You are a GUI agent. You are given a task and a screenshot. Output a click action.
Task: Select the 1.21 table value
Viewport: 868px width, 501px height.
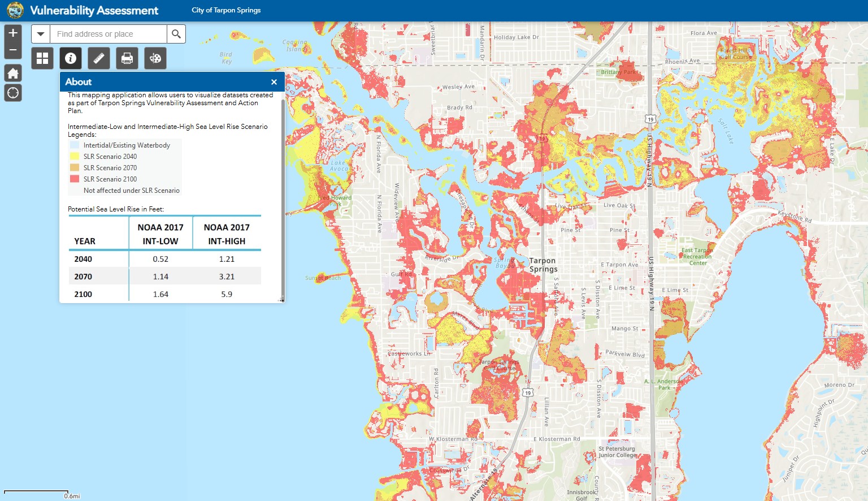(x=227, y=259)
